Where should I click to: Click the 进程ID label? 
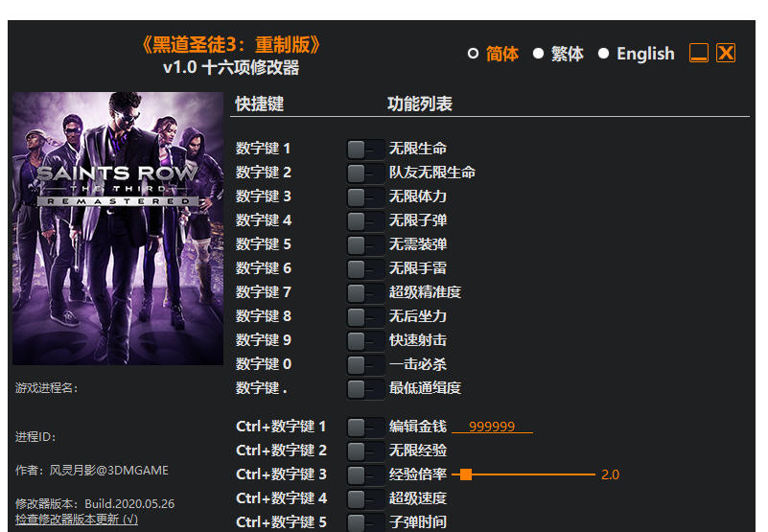(35, 437)
